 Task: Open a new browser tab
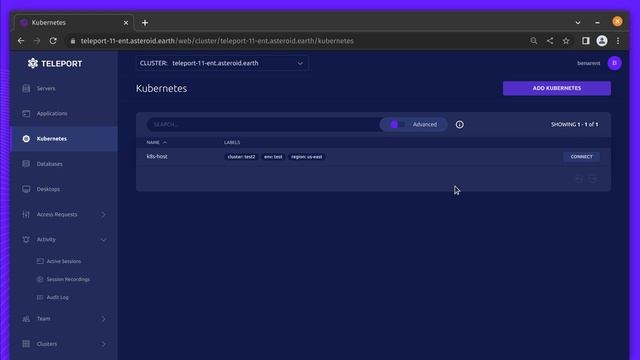(x=145, y=23)
